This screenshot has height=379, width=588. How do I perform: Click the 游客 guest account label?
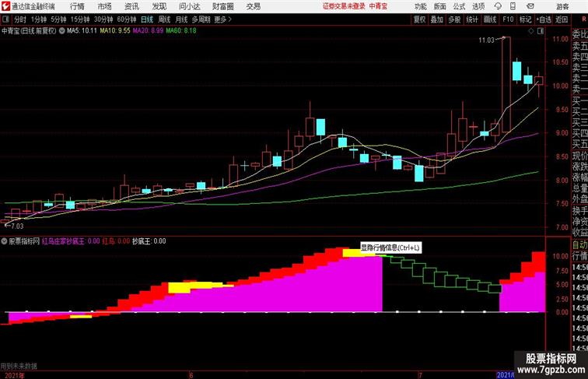coord(562,7)
